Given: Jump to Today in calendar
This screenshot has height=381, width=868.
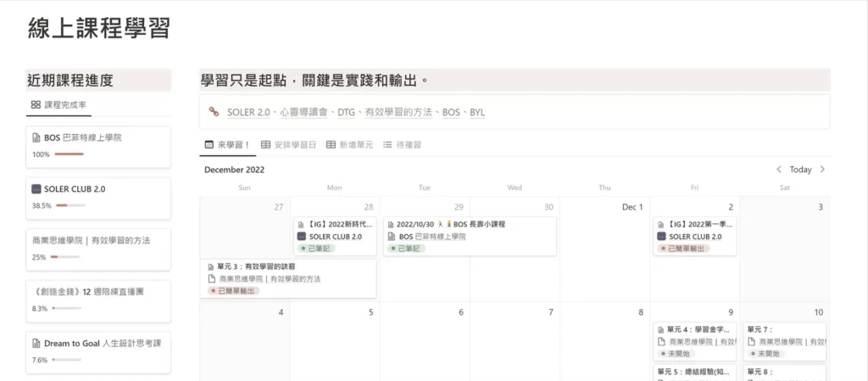Looking at the screenshot, I should coord(800,170).
